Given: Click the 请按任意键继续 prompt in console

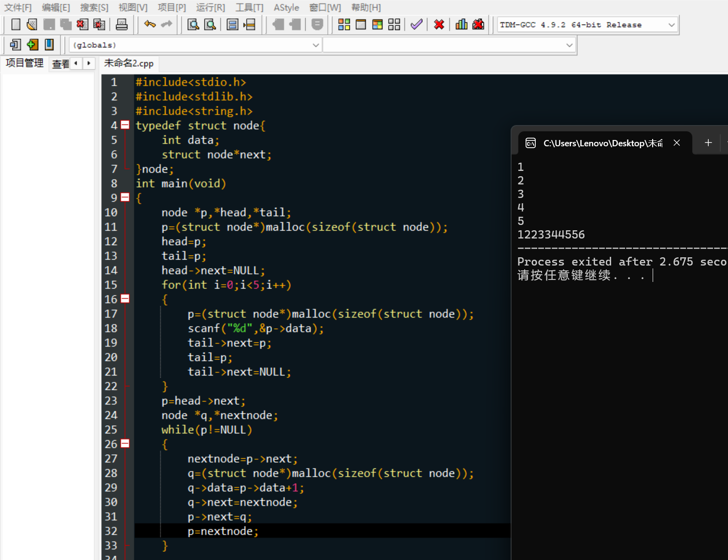Looking at the screenshot, I should click(581, 275).
